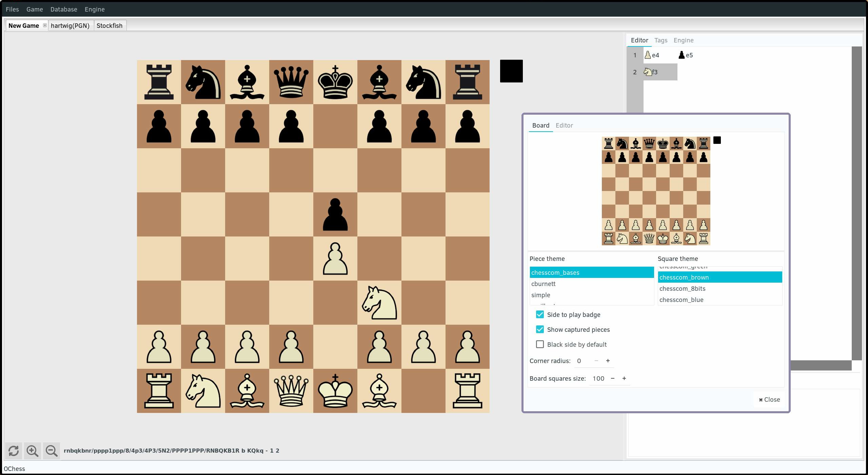868x475 pixels.
Task: Enable Black side by default
Action: 540,344
